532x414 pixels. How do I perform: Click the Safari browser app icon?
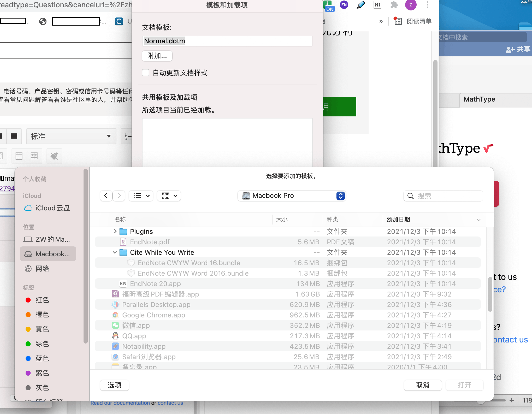(x=115, y=357)
